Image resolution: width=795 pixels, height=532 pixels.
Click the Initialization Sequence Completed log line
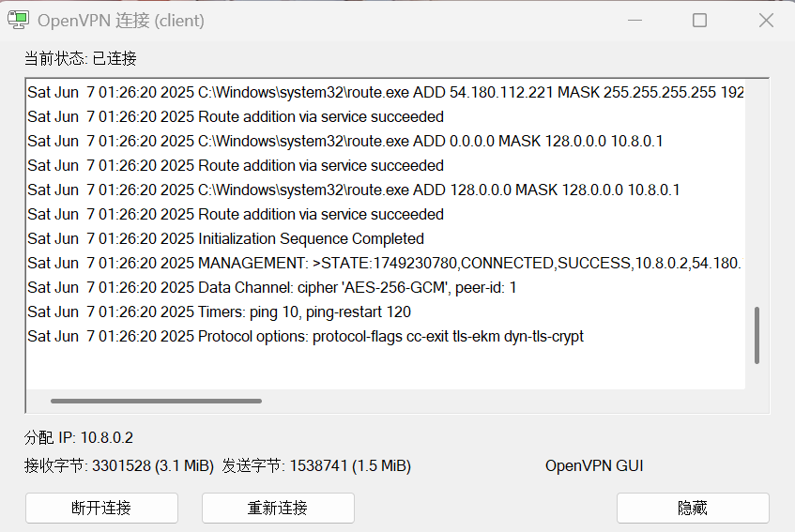click(225, 238)
